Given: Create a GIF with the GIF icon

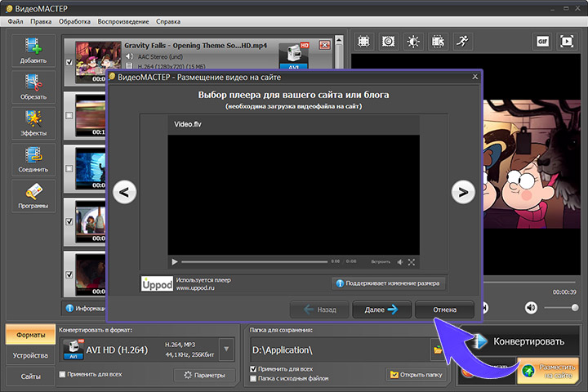Looking at the screenshot, I should pos(542,42).
